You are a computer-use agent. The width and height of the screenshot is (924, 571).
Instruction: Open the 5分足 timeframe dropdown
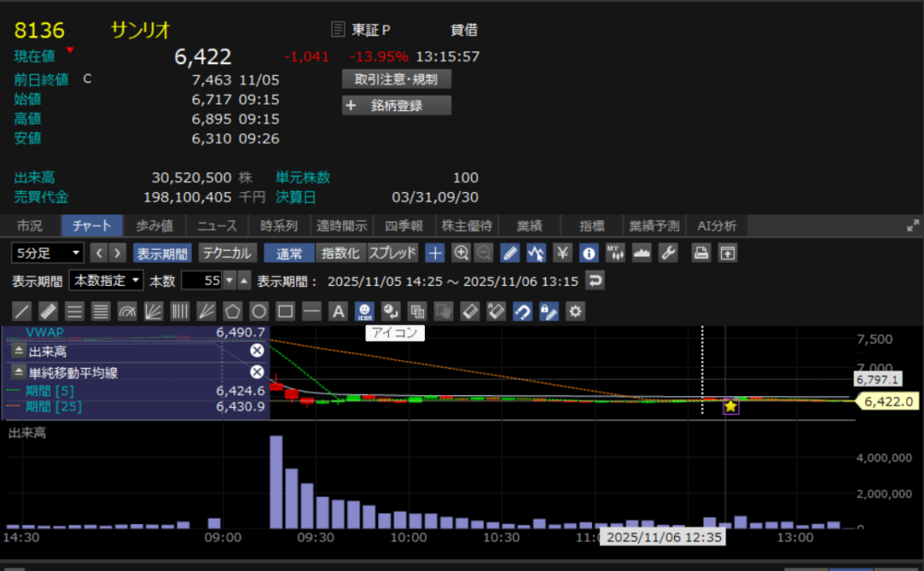pyautogui.click(x=47, y=253)
